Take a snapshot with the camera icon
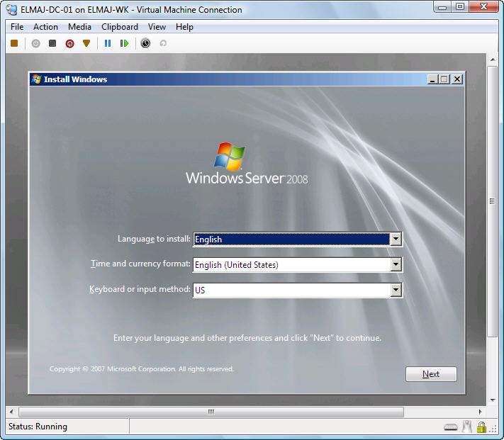The height and width of the screenshot is (440, 504). pyautogui.click(x=145, y=43)
